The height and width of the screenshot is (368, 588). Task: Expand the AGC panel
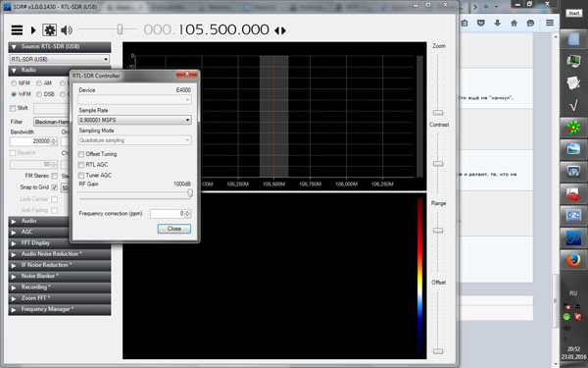tap(39, 232)
